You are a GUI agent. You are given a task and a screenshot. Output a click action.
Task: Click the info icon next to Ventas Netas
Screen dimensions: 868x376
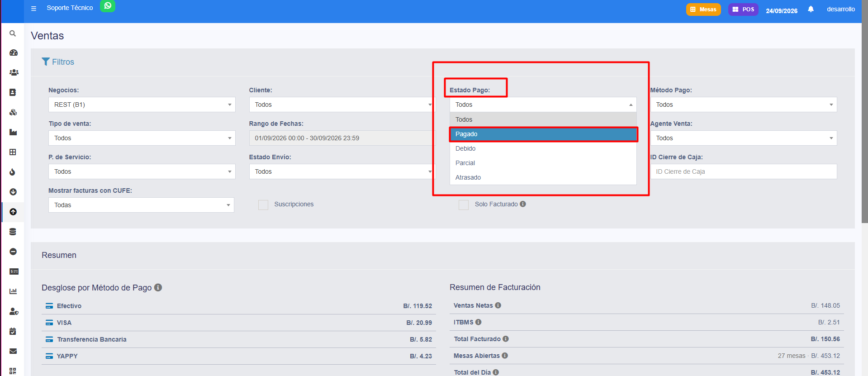(x=498, y=305)
